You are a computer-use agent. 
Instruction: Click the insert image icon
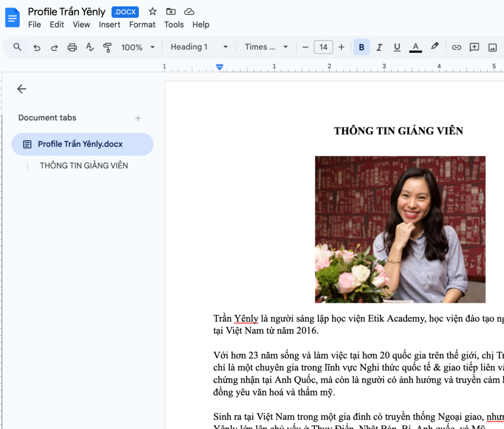(x=492, y=47)
